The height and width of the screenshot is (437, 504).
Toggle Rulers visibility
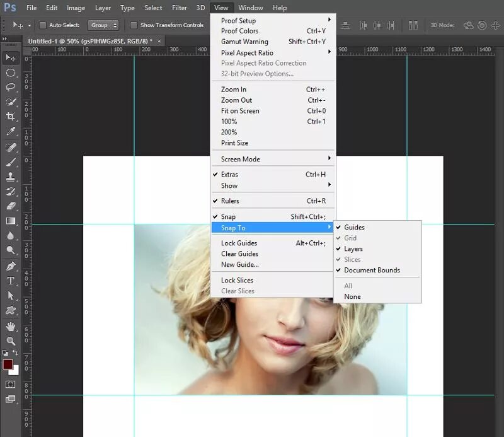pos(273,201)
